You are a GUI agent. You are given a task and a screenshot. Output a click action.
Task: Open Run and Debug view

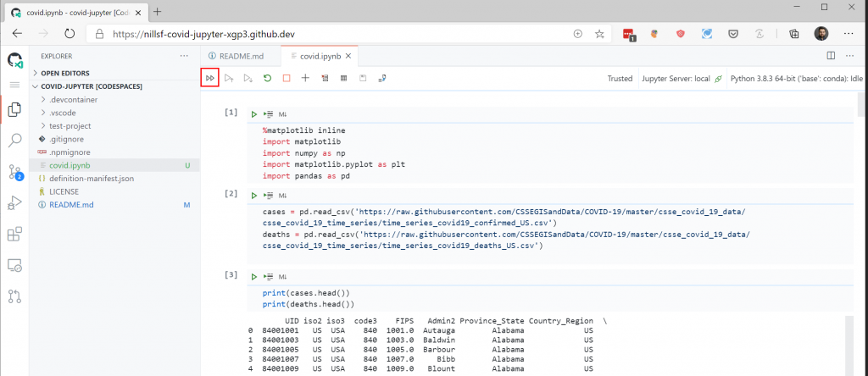(x=15, y=203)
